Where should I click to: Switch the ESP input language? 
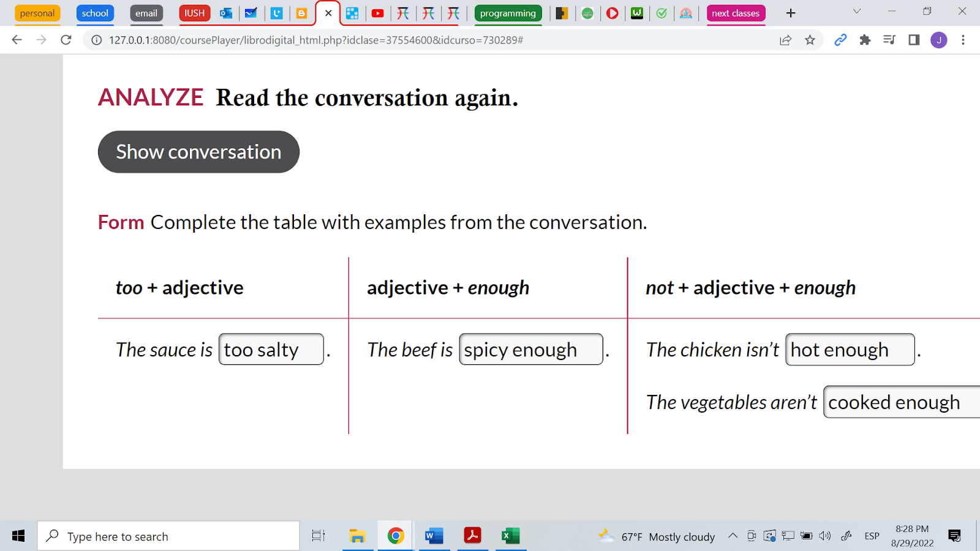click(872, 536)
